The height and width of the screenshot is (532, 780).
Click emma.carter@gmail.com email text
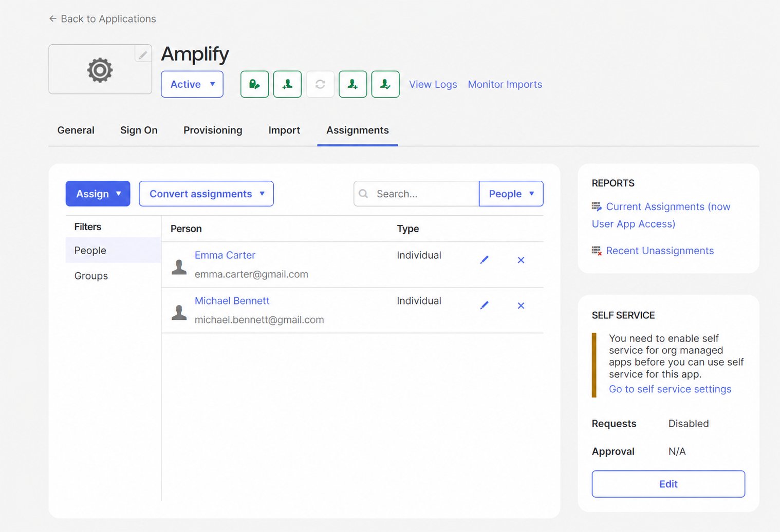[x=251, y=274]
